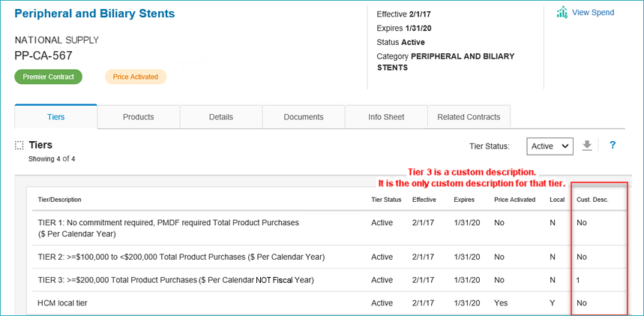Expand the Tier Status Active dropdown

pyautogui.click(x=550, y=146)
